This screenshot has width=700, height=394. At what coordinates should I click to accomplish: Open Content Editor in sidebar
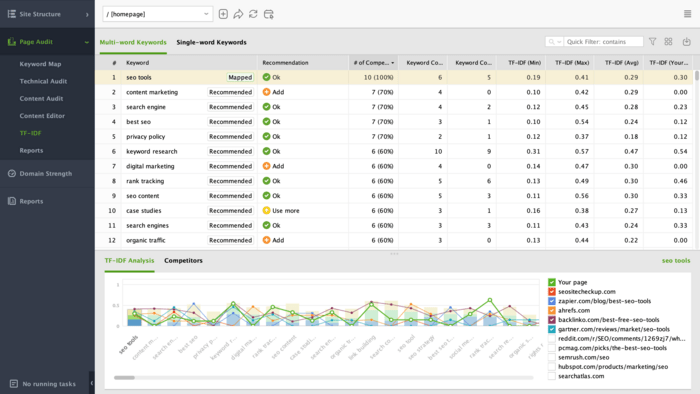pos(42,116)
